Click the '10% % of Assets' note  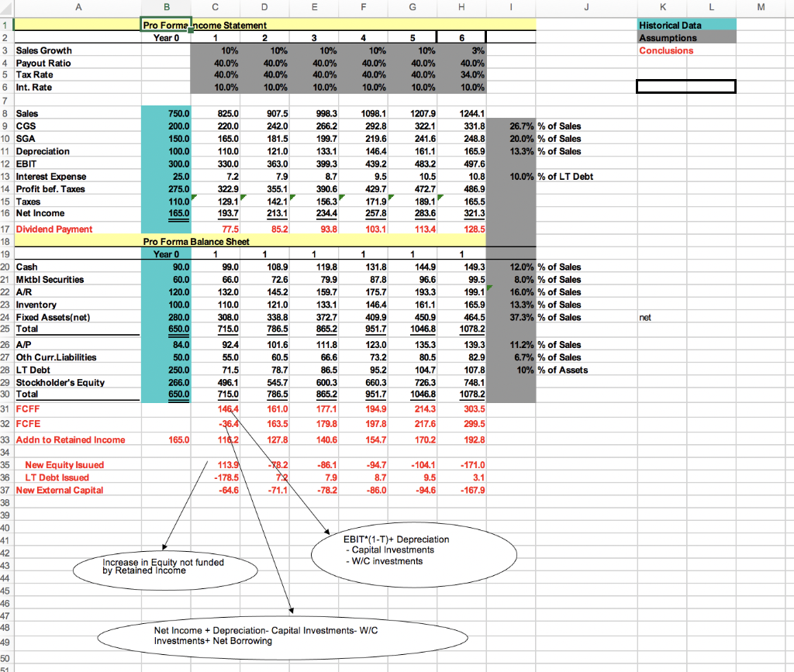tap(552, 370)
